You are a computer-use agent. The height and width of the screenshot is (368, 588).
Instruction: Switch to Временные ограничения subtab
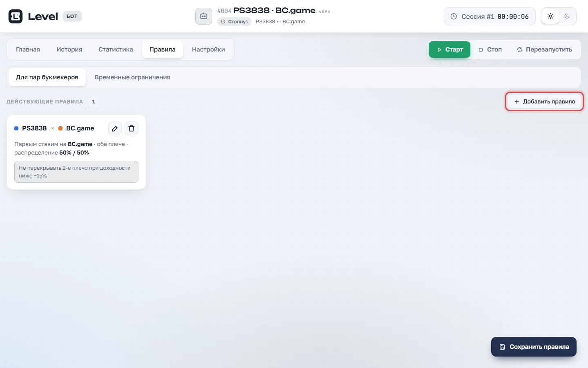coord(132,77)
